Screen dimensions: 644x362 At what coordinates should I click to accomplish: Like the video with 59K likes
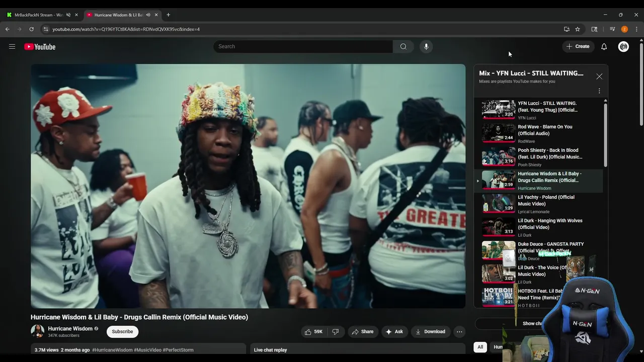click(x=313, y=331)
